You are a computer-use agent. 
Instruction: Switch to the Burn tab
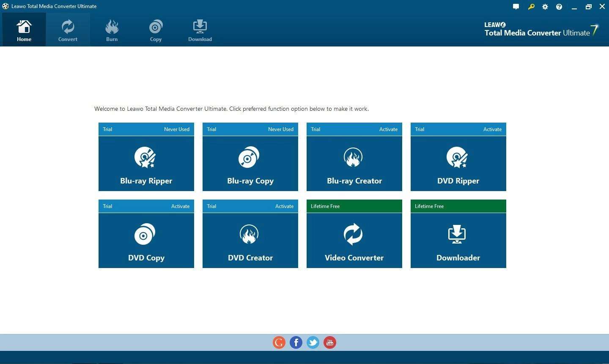point(112,30)
